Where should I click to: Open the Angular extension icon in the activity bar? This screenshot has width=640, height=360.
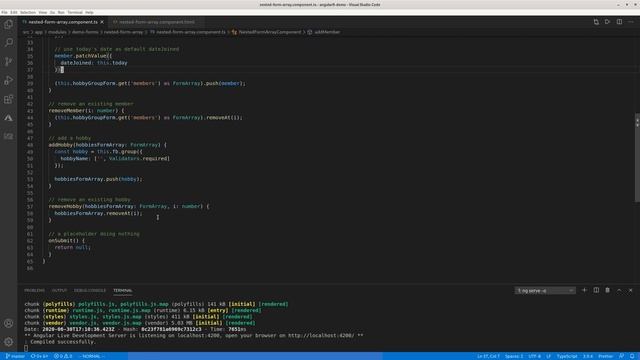9,118
